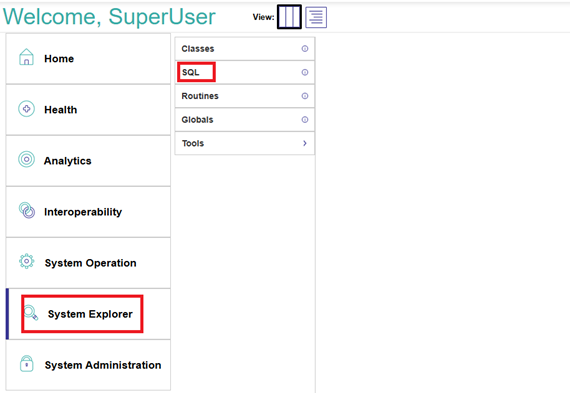Select the Interoperability section label
570x393 pixels.
click(83, 212)
